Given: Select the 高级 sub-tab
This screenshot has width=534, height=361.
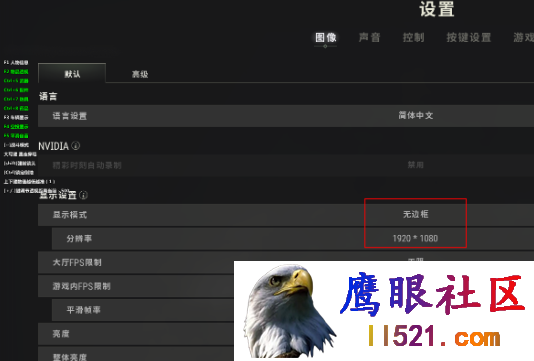Looking at the screenshot, I should click(x=140, y=74).
